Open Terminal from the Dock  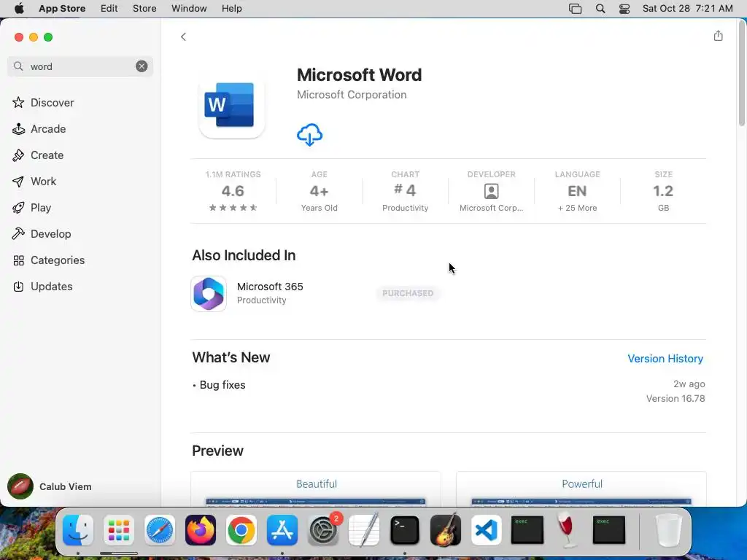coord(404,530)
